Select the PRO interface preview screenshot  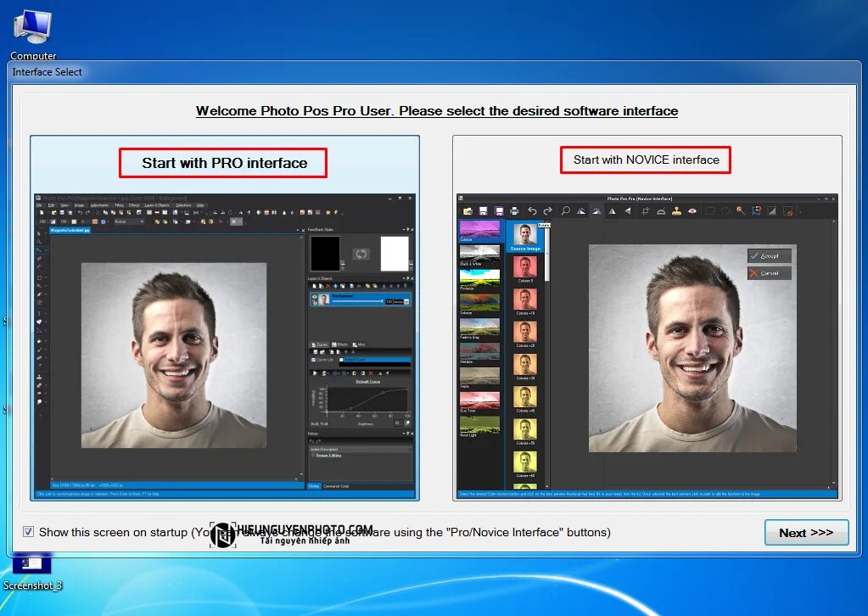point(225,346)
